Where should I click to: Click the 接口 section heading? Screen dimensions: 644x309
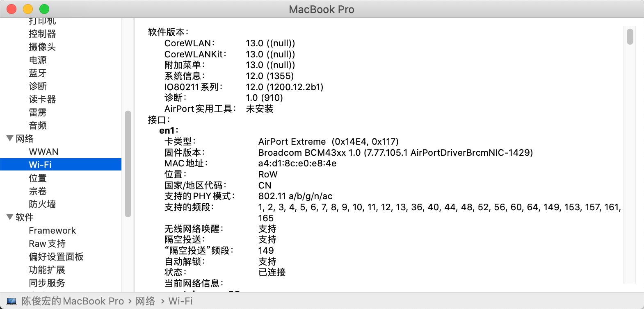[159, 120]
